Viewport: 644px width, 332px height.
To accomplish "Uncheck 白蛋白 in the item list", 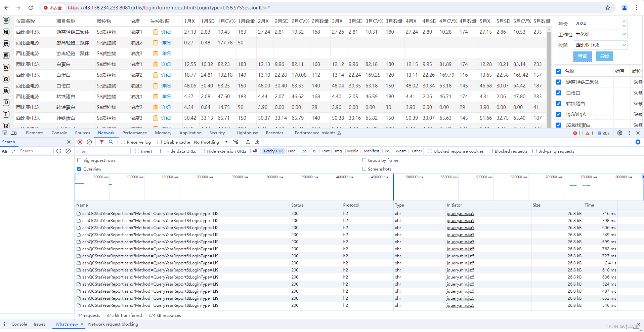I will (x=558, y=93).
